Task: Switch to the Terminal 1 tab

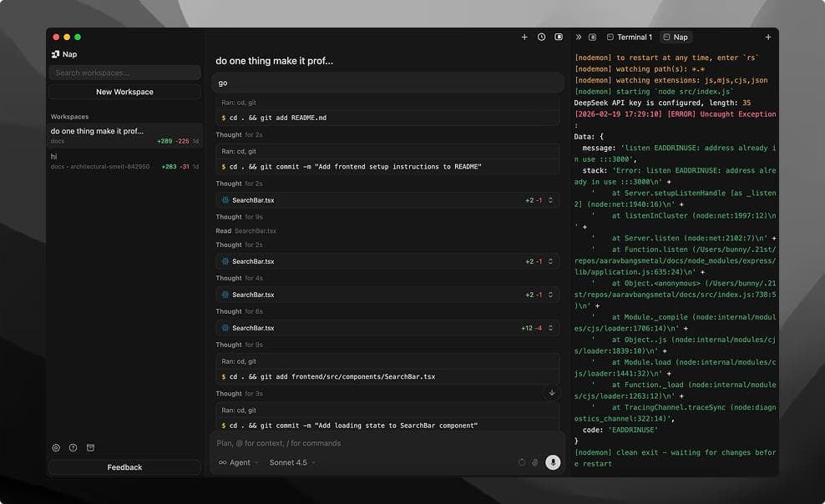Action: pos(630,38)
